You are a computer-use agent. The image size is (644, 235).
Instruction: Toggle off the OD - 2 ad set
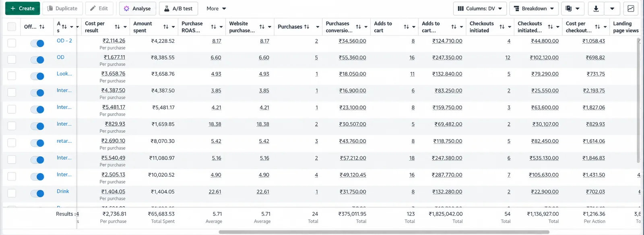click(x=37, y=43)
